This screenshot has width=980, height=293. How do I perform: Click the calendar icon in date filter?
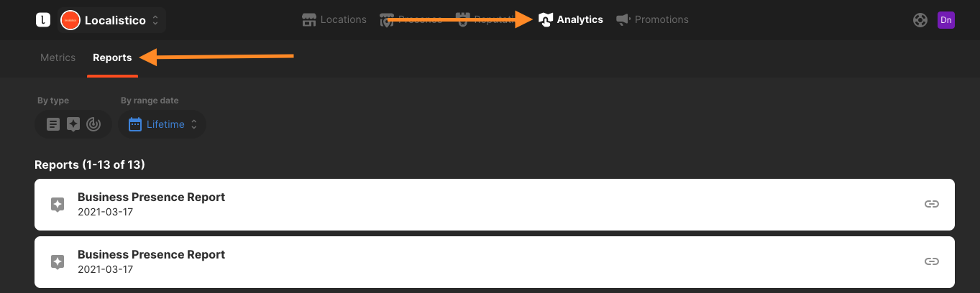coord(135,124)
